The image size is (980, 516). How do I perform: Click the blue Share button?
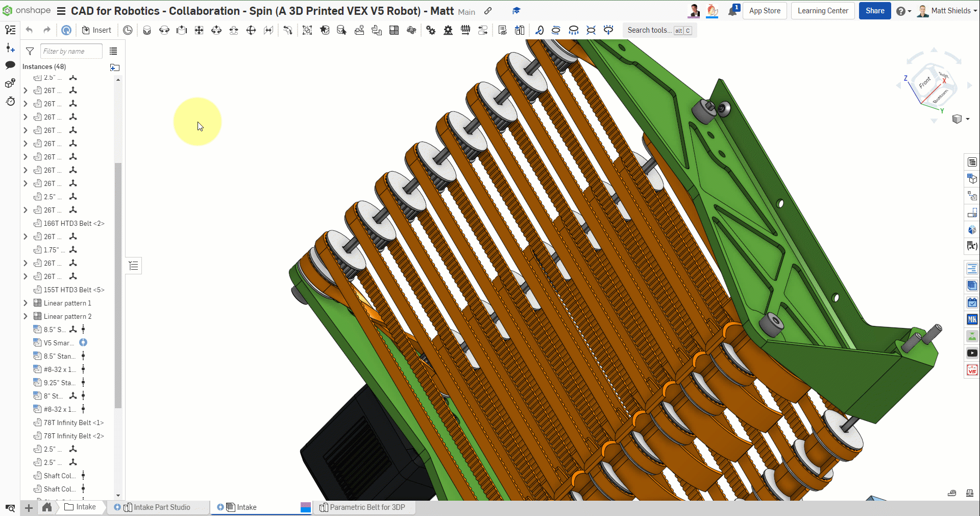point(874,11)
